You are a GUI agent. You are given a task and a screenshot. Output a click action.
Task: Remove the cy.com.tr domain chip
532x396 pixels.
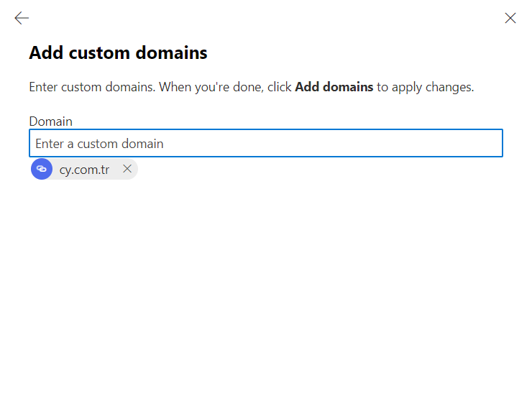(127, 169)
